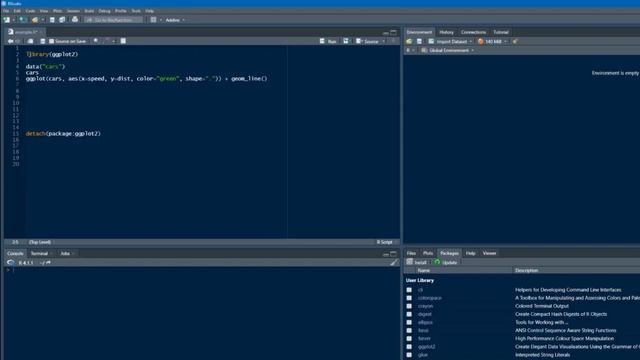Open the Tools menu

click(136, 11)
